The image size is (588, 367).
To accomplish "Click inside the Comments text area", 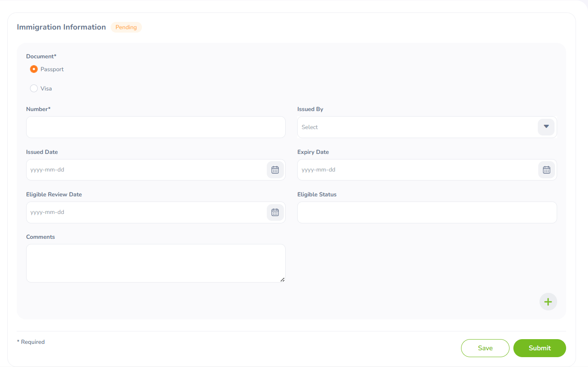I will click(156, 263).
